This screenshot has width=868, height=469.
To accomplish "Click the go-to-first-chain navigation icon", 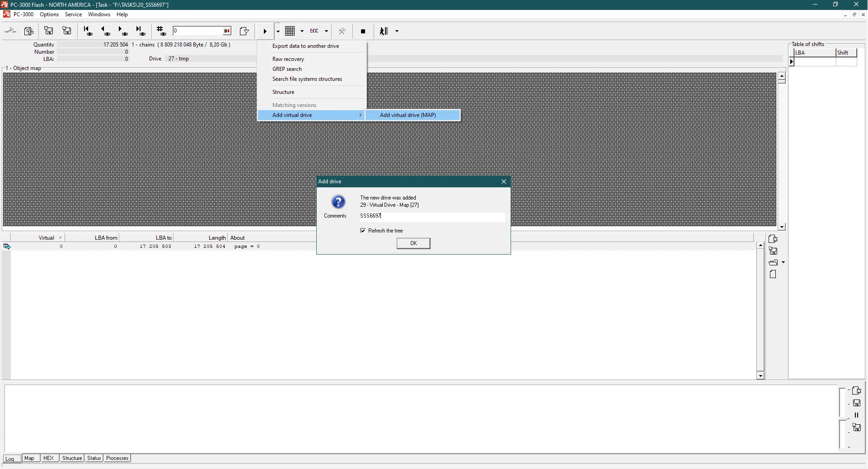I will [88, 31].
